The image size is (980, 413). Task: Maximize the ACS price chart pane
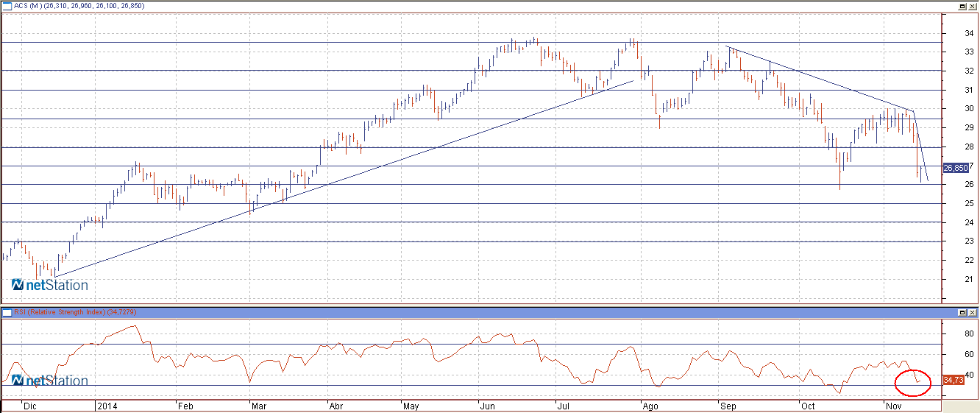click(962, 6)
